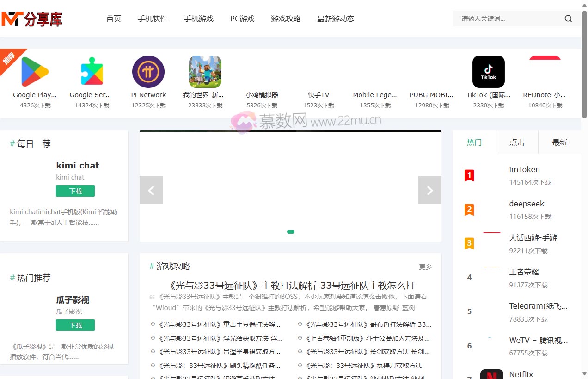Switch to the 点击 ranking tab
Screen dimensions: 588x379
tap(517, 143)
